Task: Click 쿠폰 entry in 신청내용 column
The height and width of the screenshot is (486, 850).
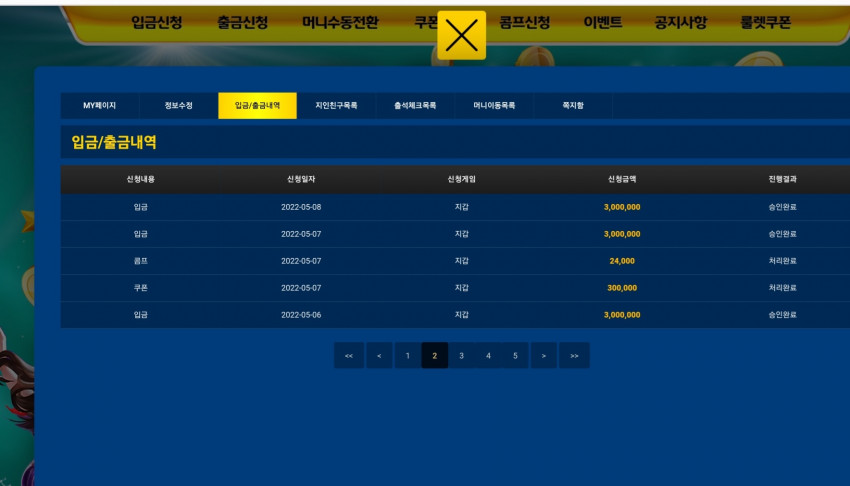Action: pos(140,288)
